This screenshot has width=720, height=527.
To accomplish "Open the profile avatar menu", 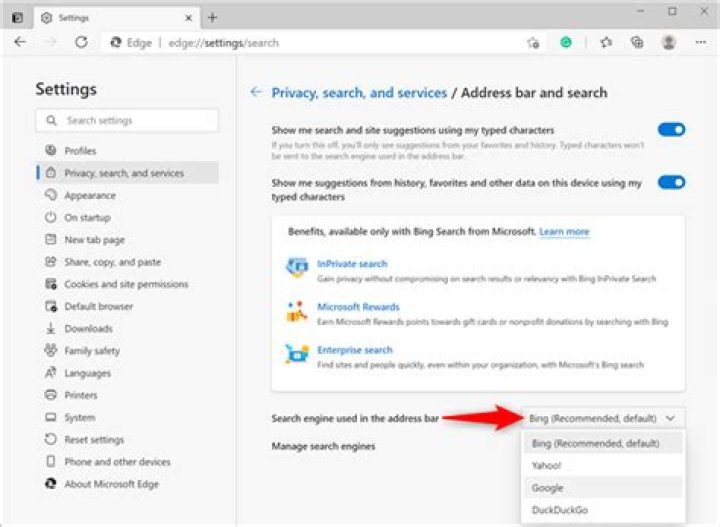I will (669, 42).
